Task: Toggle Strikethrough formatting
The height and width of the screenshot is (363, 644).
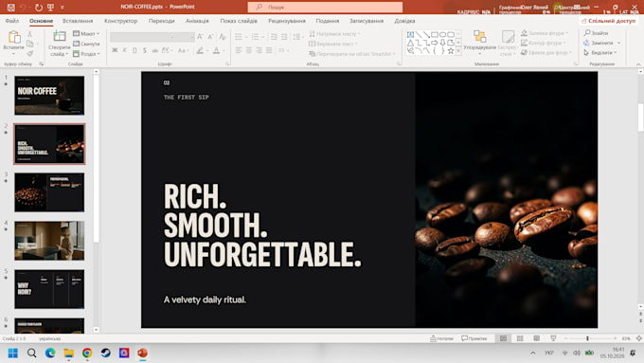Action: [x=154, y=50]
